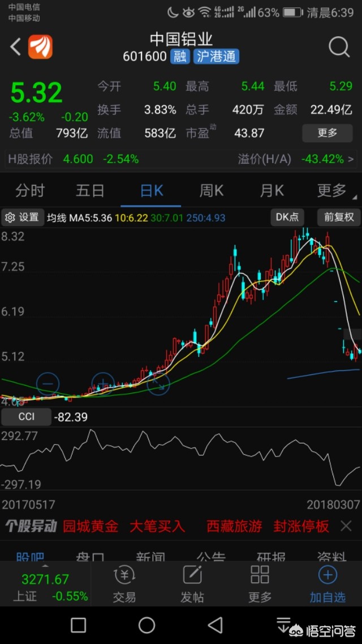This screenshot has width=362, height=644.
Task: Open the 研报 tab
Action: (x=271, y=556)
